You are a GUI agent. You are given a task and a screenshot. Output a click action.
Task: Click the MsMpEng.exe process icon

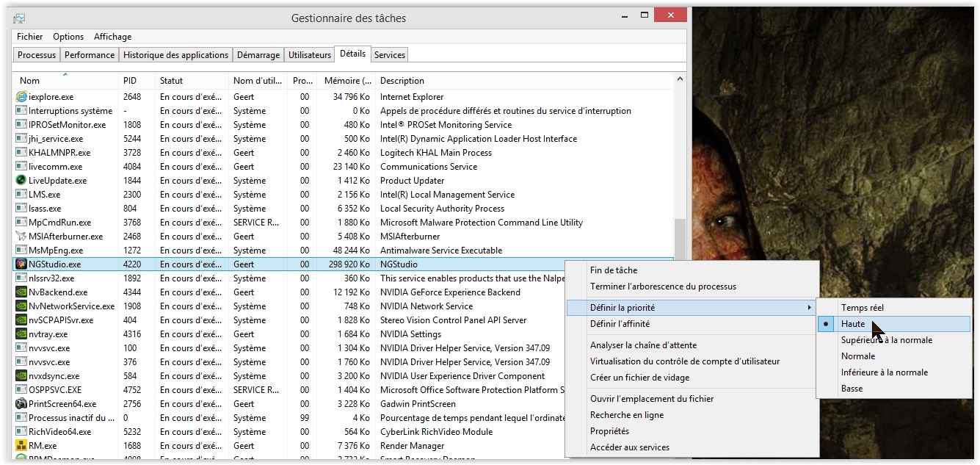[21, 250]
